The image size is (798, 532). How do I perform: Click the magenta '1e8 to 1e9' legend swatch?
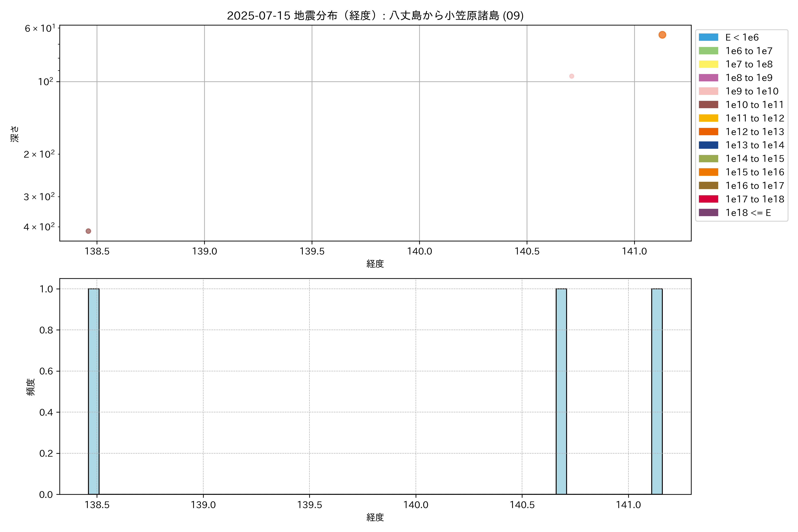[x=708, y=78]
